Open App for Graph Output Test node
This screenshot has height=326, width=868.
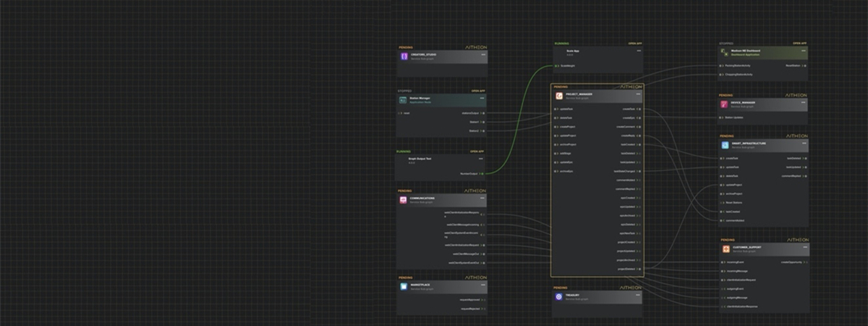(x=477, y=151)
